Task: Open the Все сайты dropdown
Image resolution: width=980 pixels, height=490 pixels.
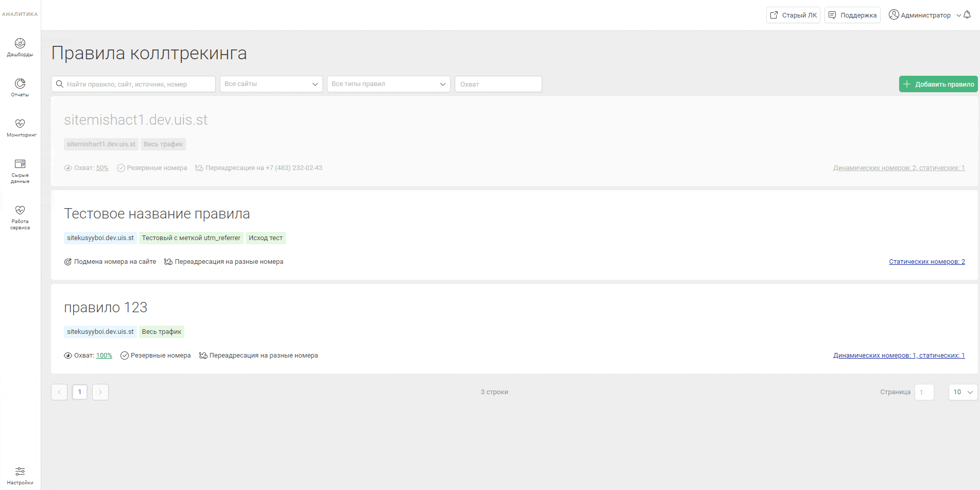Action: [271, 84]
